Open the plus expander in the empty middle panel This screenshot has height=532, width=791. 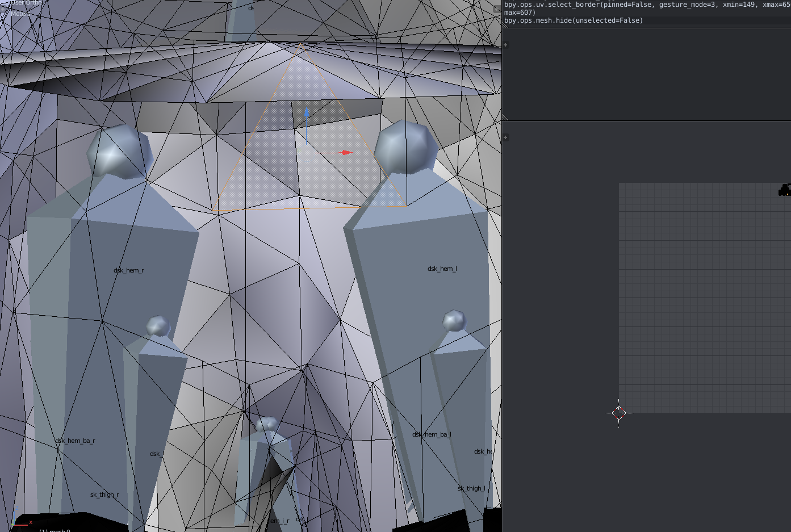click(x=505, y=45)
